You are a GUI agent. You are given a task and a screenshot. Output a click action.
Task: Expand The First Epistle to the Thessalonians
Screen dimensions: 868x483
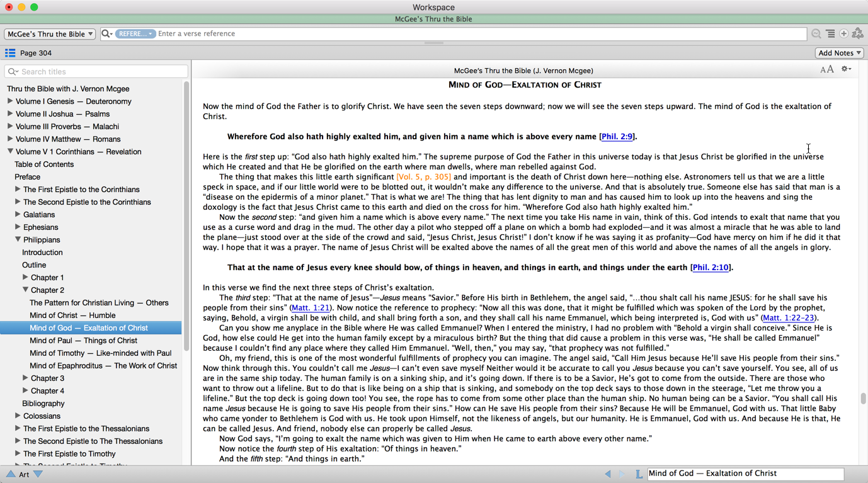(x=18, y=428)
